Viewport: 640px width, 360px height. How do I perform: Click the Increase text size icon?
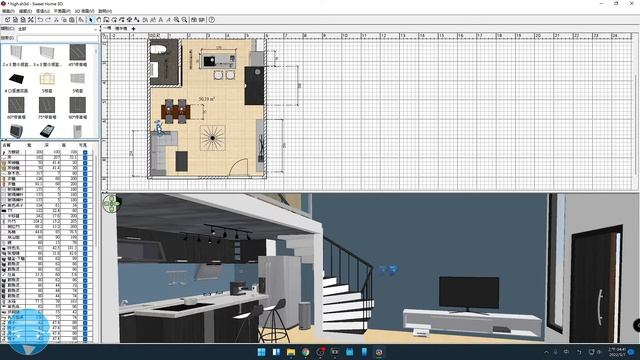145,20
